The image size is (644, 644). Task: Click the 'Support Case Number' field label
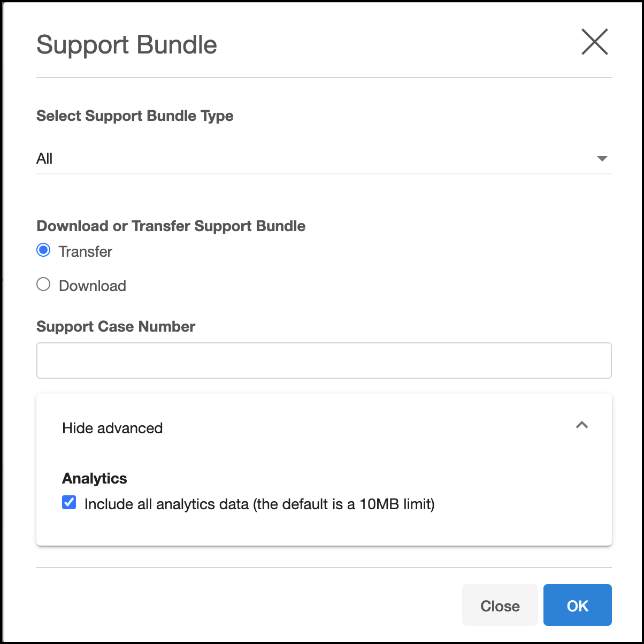[116, 327]
